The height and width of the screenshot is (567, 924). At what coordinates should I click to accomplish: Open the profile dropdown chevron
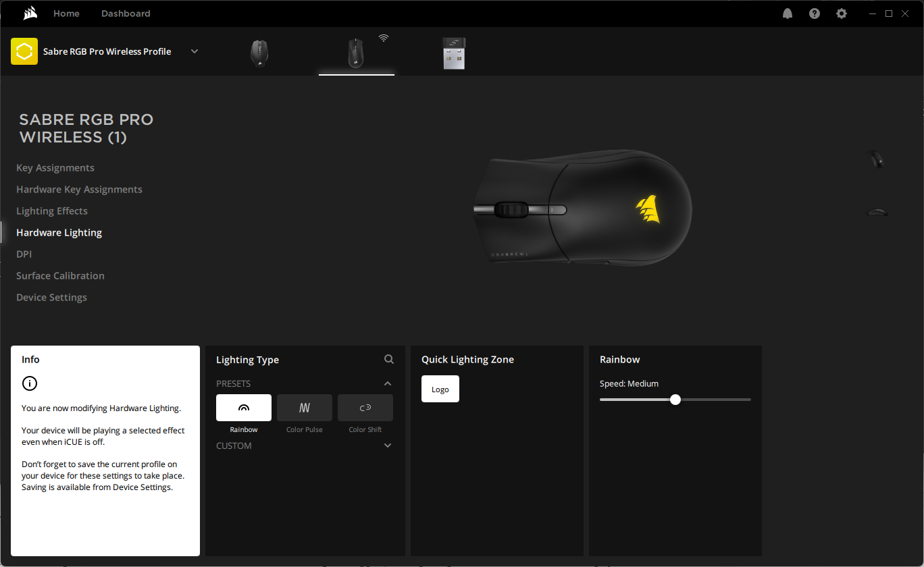point(195,51)
